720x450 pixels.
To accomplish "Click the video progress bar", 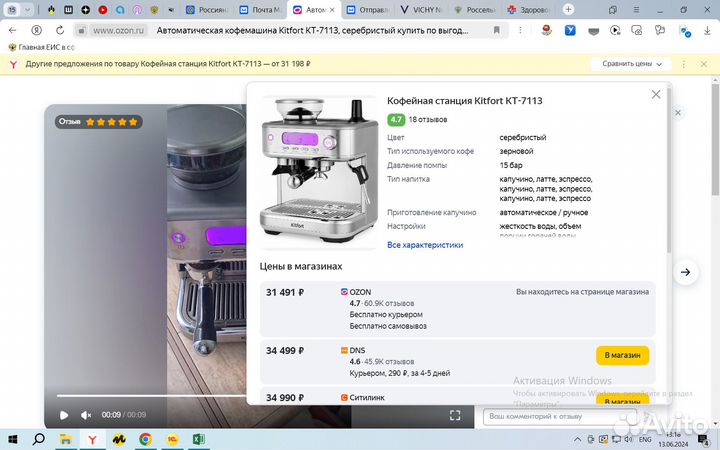I will 150,396.
